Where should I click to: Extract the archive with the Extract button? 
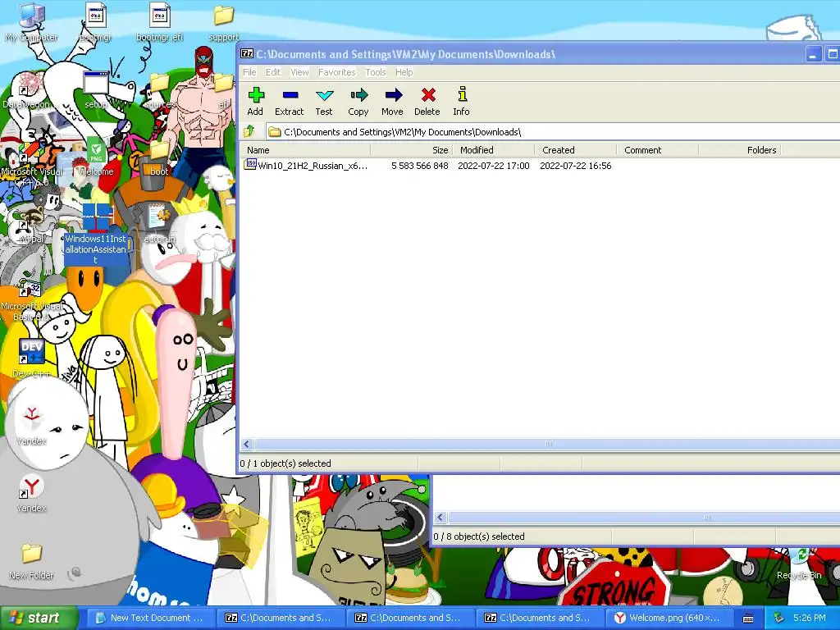coord(290,101)
